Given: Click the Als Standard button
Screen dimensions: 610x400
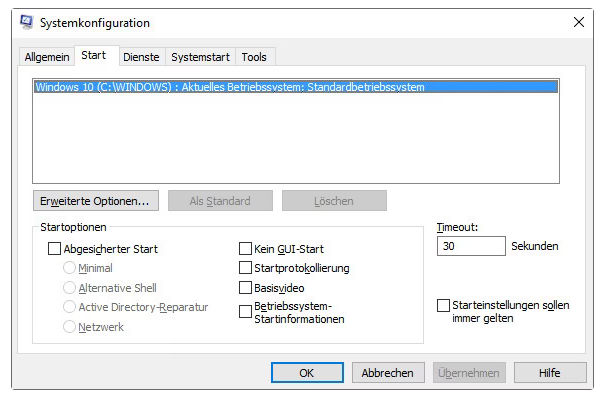Looking at the screenshot, I should [x=220, y=201].
